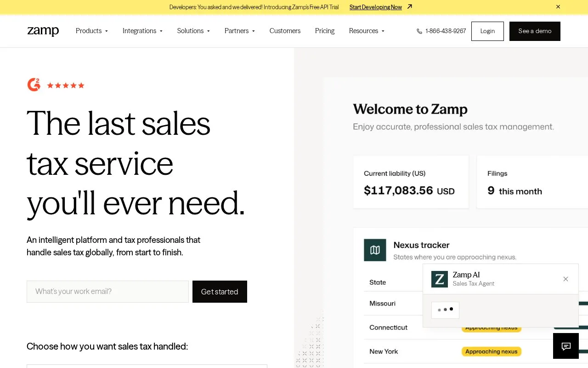The height and width of the screenshot is (368, 588).
Task: Click the Nexus tracker title
Action: [421, 245]
